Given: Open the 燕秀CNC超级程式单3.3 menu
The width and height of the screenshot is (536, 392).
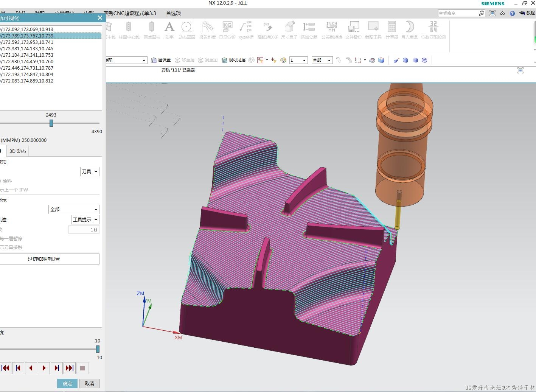Looking at the screenshot, I should tap(130, 13).
